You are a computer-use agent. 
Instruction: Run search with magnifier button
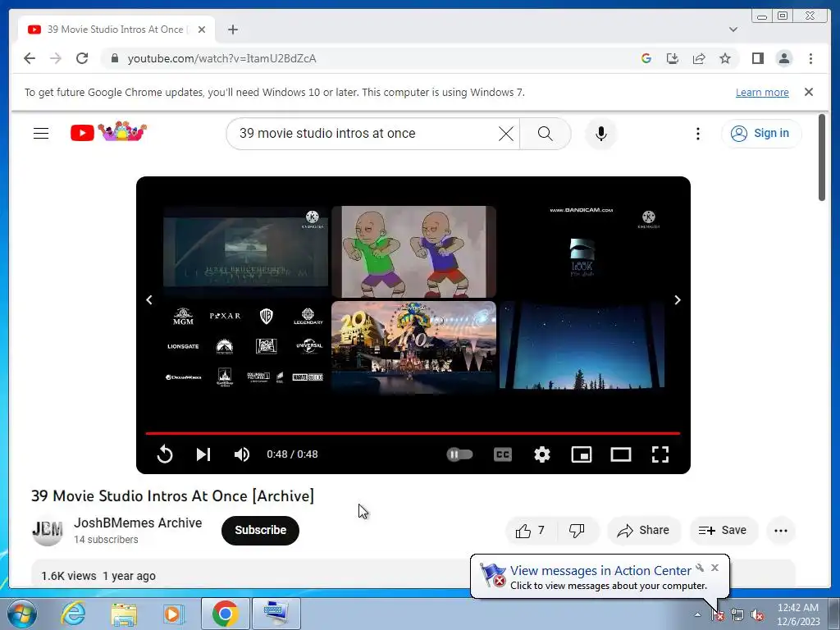click(x=545, y=134)
